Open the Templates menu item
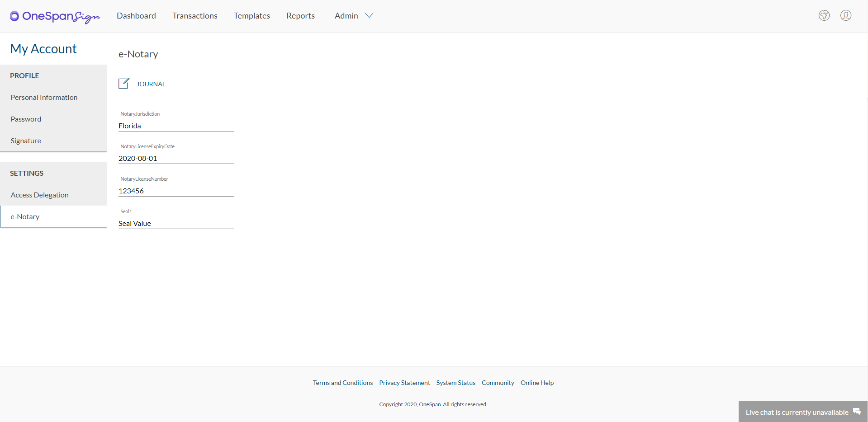 coord(252,16)
